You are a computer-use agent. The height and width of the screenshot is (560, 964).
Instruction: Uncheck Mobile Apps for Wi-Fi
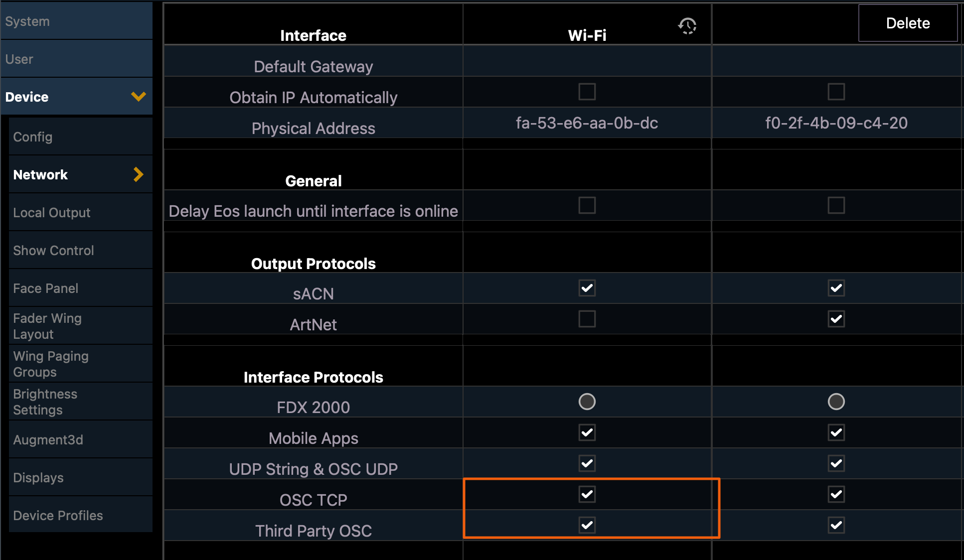click(587, 432)
